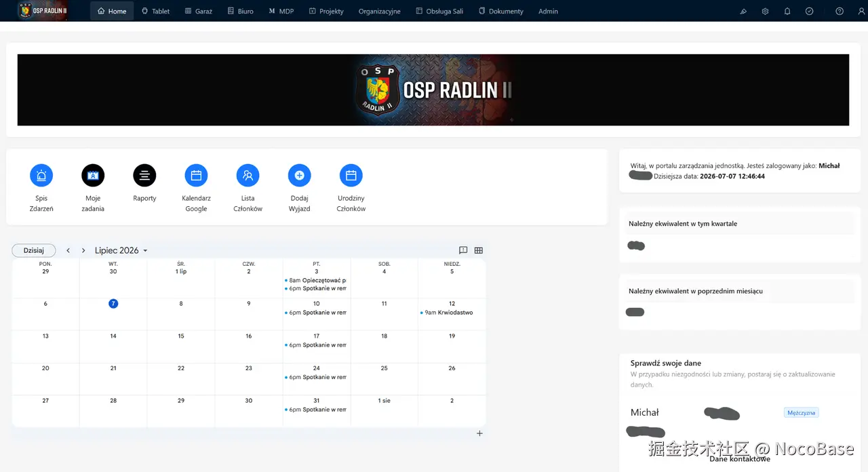Switch calendar to month grid view icon

pos(479,250)
